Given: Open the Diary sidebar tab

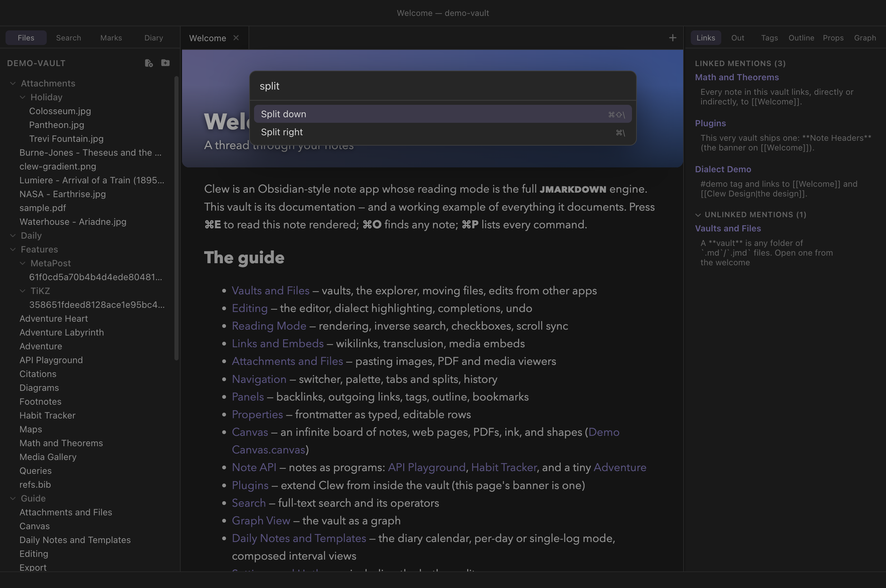Looking at the screenshot, I should (154, 38).
